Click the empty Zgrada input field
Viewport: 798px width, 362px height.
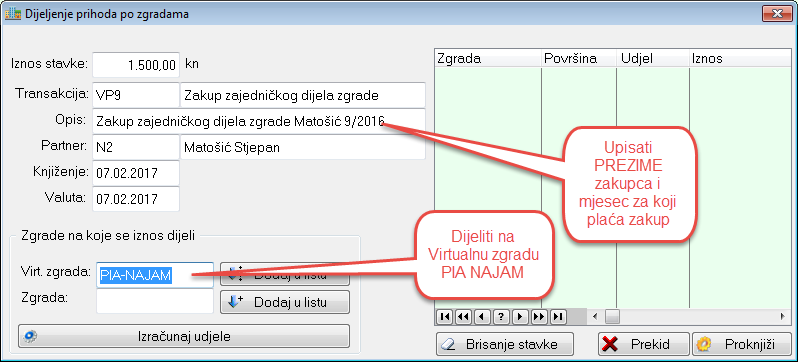click(155, 301)
